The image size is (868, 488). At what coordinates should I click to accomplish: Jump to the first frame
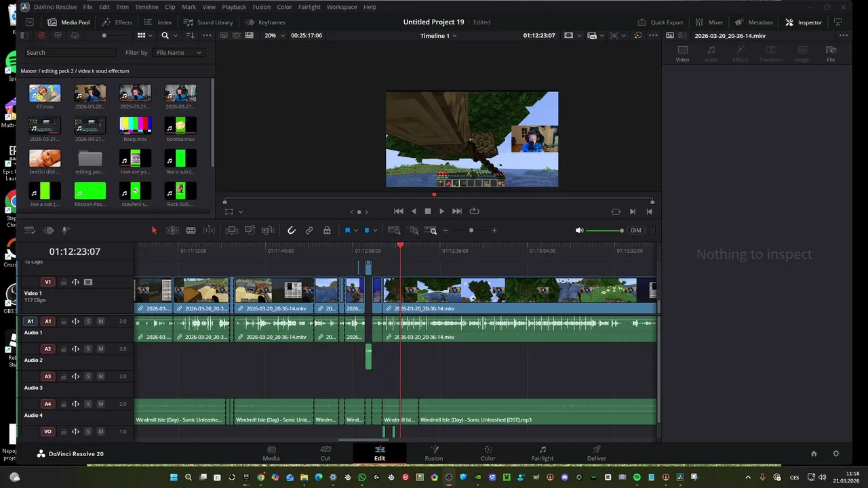[x=399, y=211]
